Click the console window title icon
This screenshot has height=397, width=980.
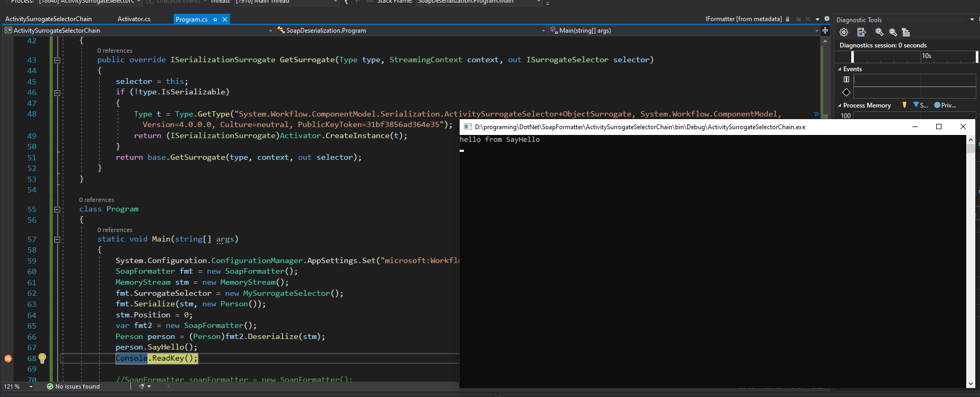tap(468, 127)
